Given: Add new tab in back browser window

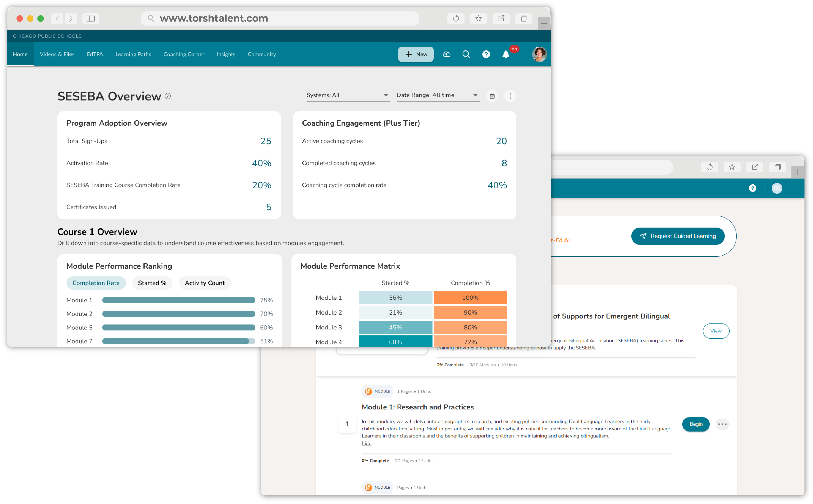Looking at the screenshot, I should pos(797,172).
